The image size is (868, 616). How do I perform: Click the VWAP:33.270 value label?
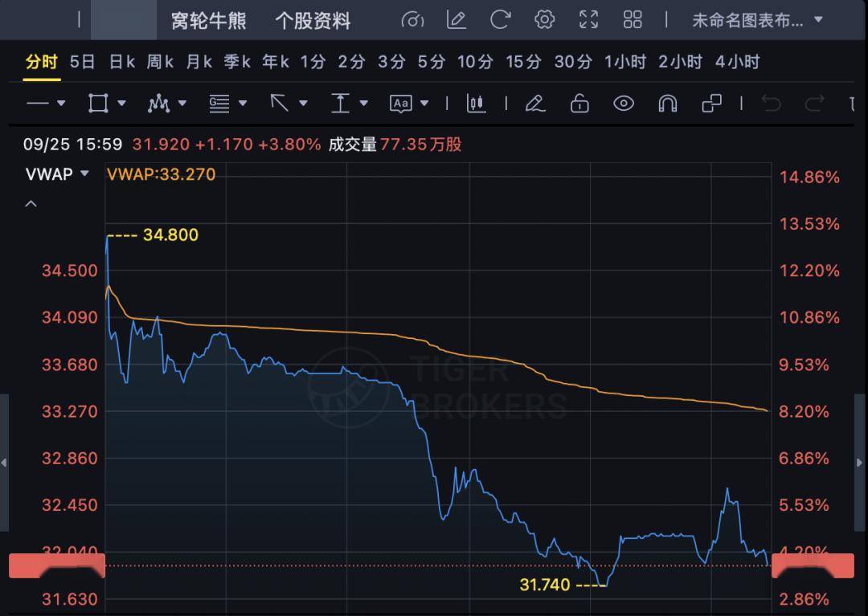click(161, 174)
